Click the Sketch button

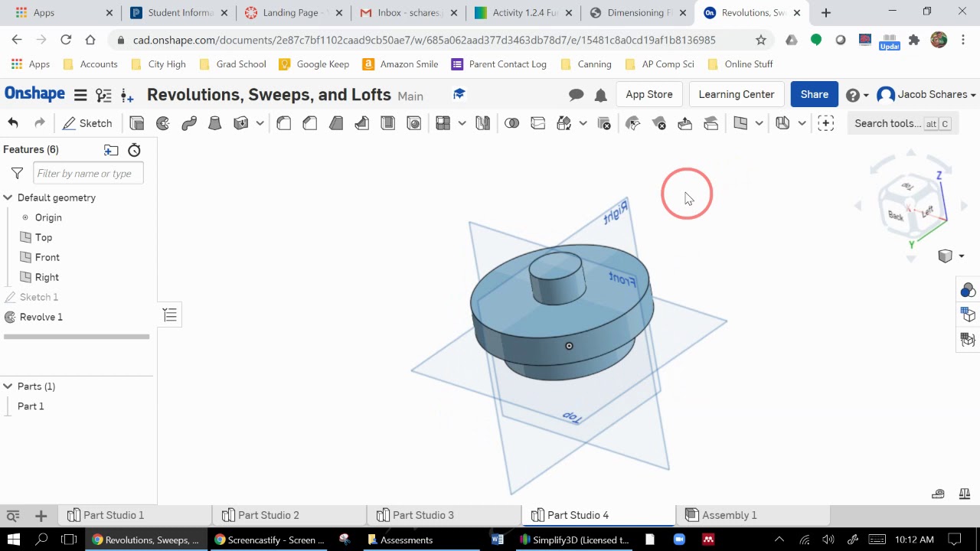(88, 123)
